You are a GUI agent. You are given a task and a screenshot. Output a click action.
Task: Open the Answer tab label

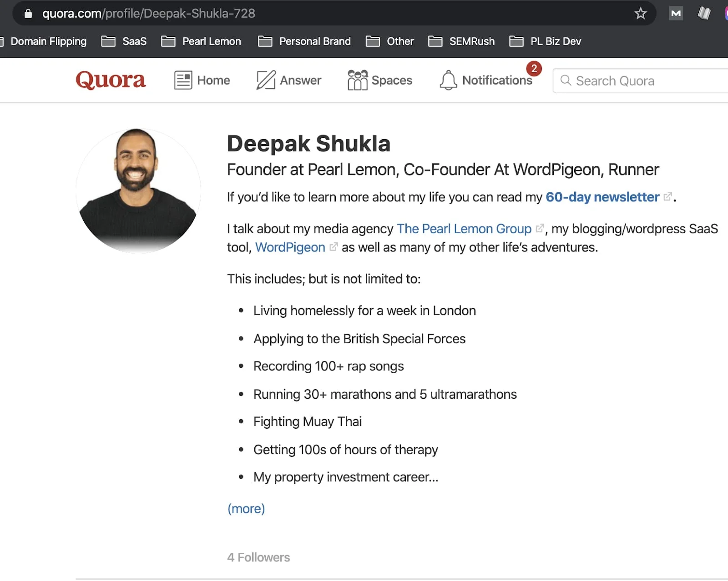click(300, 80)
